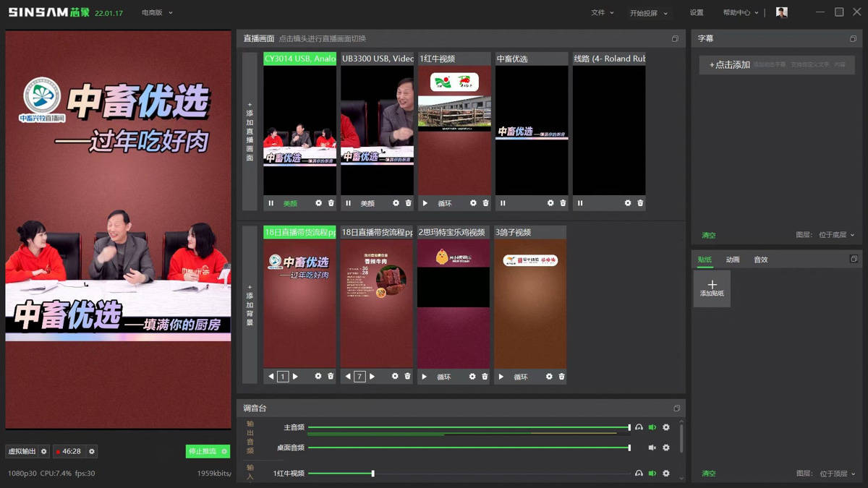The image size is (868, 488).
Task: Open 桌面音频 audio settings gear
Action: [x=666, y=448]
